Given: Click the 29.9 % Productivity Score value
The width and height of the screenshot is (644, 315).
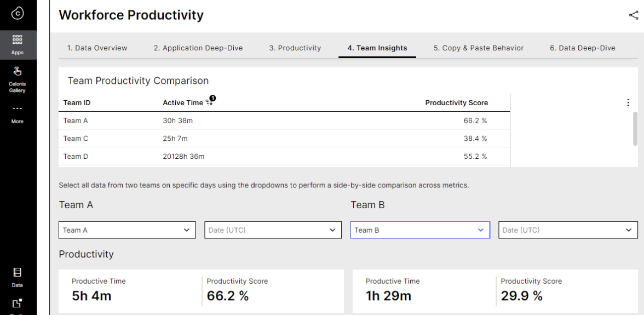Looking at the screenshot, I should click(521, 296).
